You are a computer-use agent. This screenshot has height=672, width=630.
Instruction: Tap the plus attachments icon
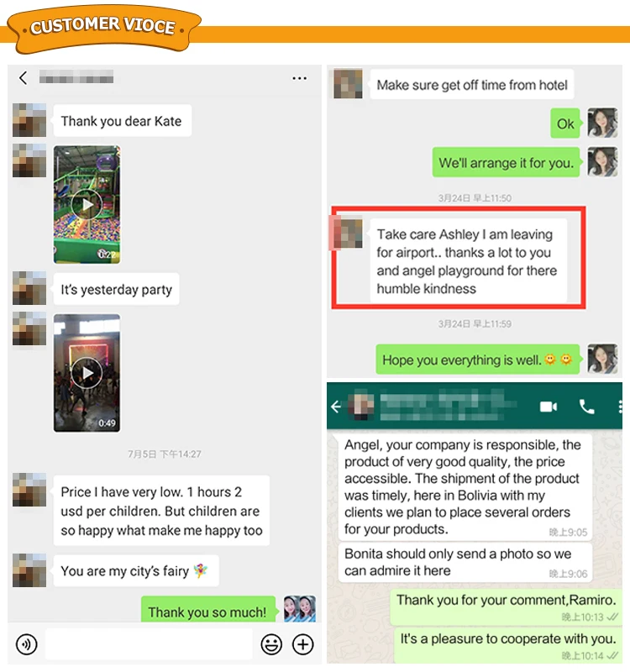(x=303, y=644)
